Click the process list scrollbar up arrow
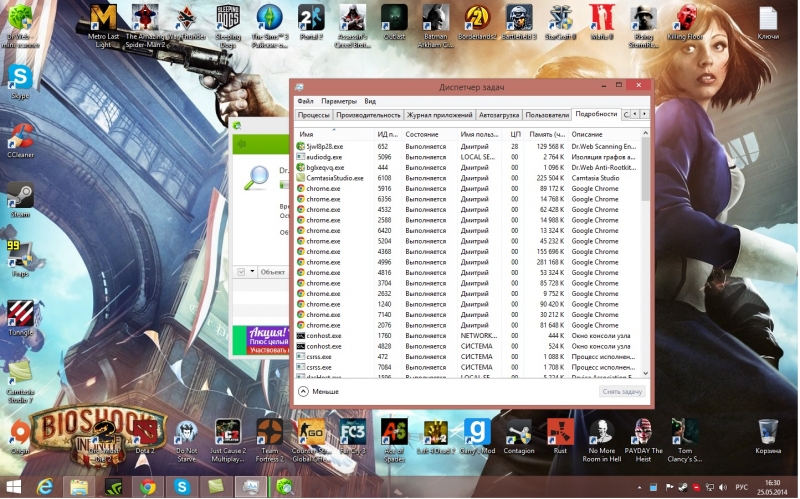This screenshot has height=499, width=800. tap(645, 133)
